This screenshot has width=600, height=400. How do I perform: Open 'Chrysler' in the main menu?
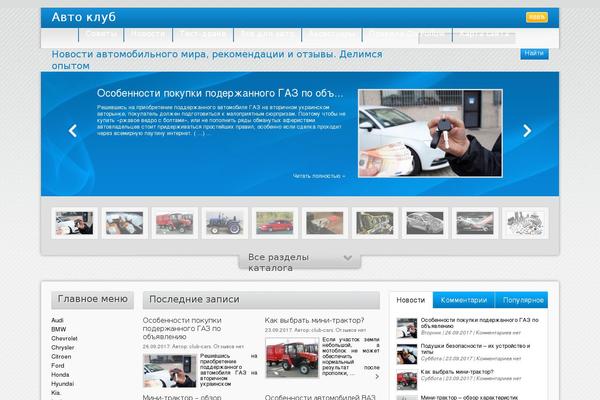(63, 348)
